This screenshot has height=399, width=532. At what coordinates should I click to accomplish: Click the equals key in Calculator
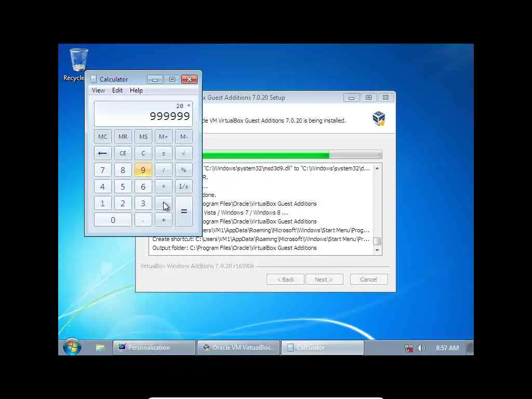click(184, 211)
